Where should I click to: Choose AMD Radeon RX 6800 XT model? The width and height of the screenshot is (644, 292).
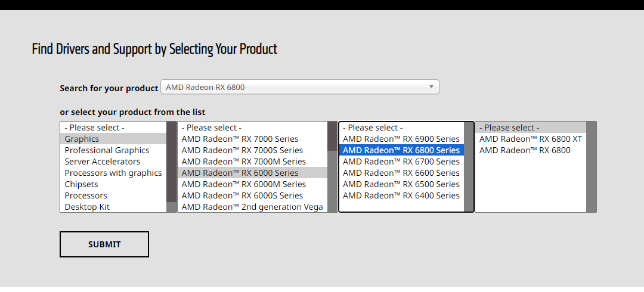[530, 139]
